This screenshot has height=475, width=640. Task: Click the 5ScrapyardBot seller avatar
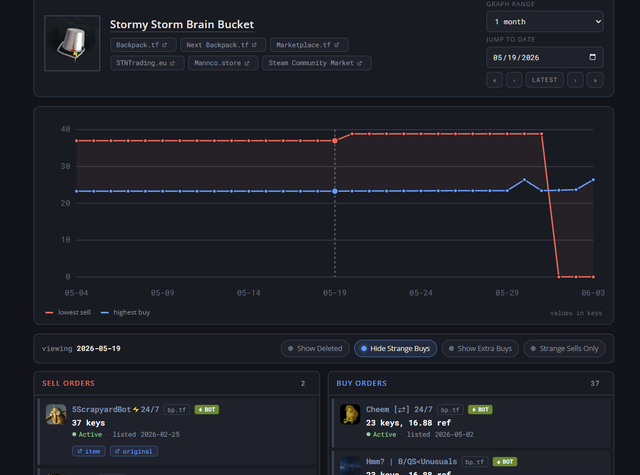[56, 415]
